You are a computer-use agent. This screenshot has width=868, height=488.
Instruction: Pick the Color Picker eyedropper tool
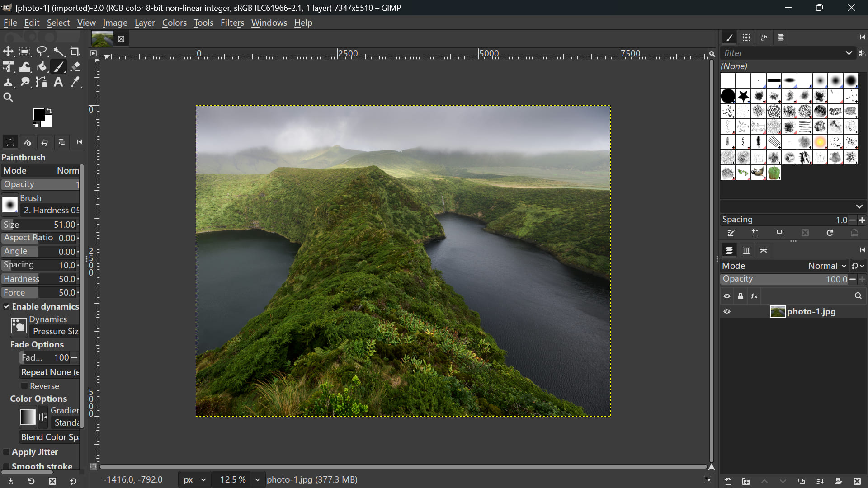[x=75, y=82]
